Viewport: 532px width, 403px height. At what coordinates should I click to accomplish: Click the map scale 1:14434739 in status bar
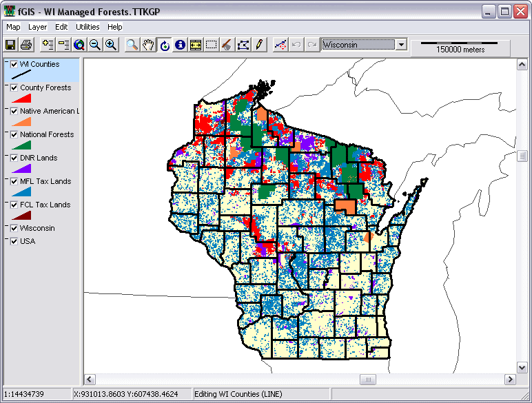[x=24, y=394]
